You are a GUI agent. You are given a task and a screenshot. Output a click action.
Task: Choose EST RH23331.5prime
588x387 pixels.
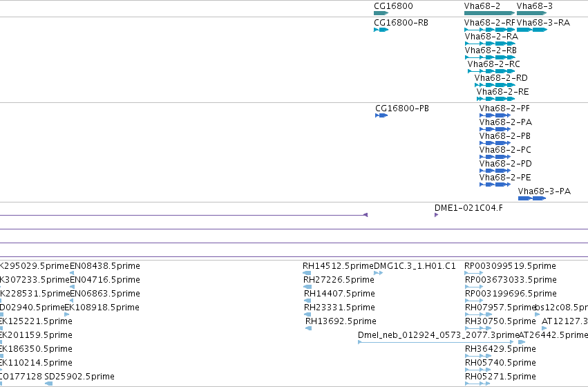pos(339,308)
